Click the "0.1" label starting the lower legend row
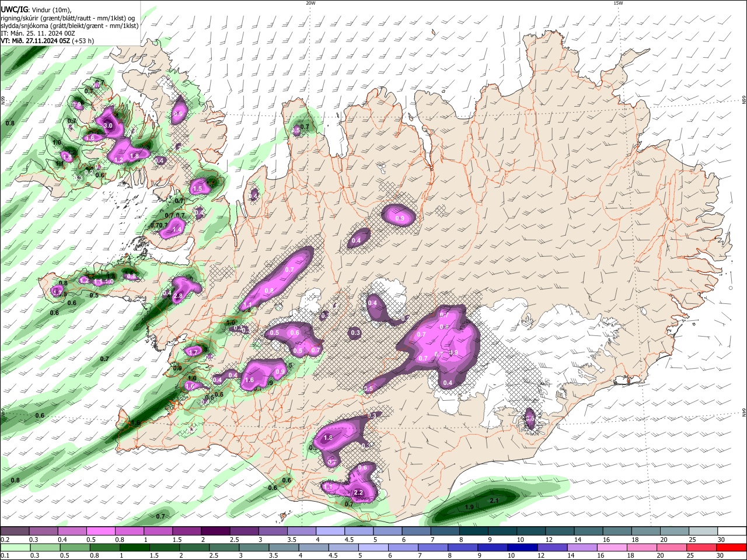The image size is (747, 560). [5, 556]
